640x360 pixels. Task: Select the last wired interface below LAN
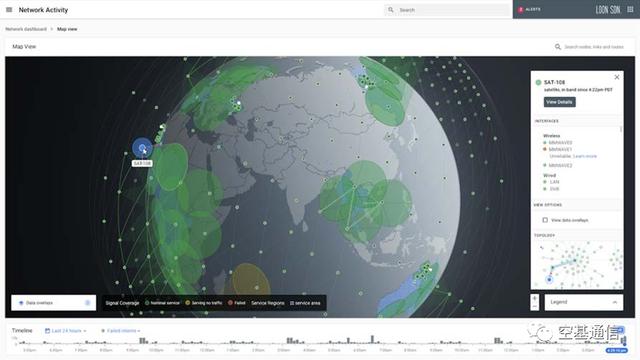(551, 189)
